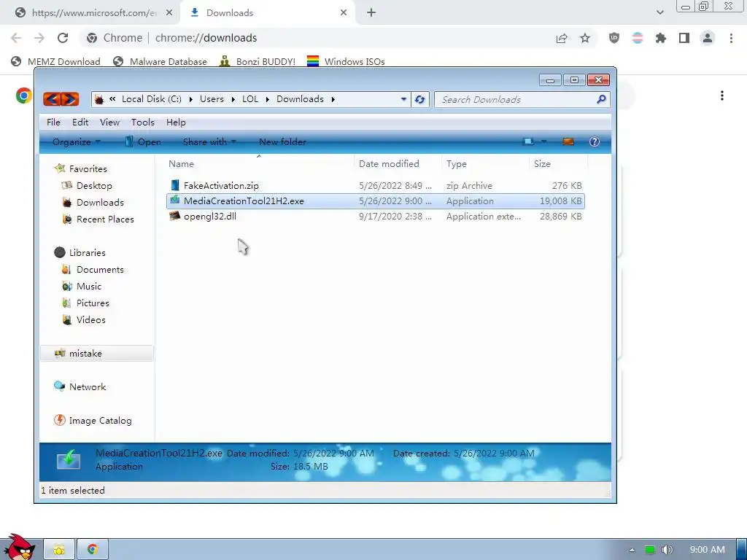Viewport: 747px width, 560px height.
Task: Click the Image Catalog icon
Action: coord(60,420)
